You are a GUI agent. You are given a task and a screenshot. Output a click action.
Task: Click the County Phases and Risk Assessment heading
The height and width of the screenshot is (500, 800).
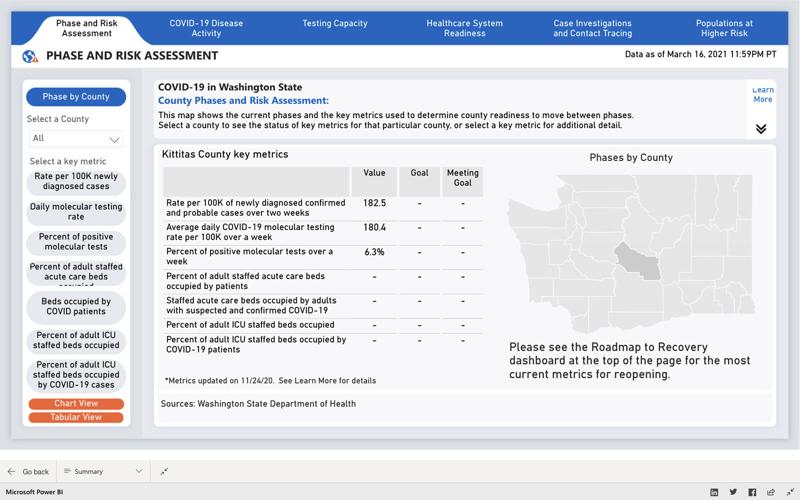(243, 101)
